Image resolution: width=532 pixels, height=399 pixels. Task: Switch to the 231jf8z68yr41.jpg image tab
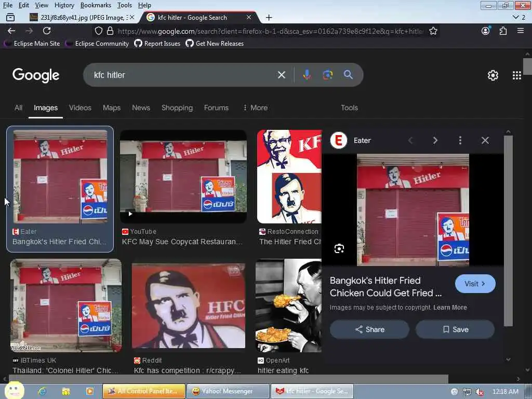click(82, 17)
